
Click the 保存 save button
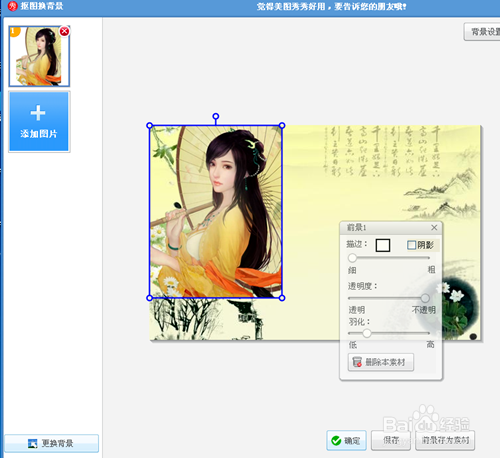[x=391, y=440]
